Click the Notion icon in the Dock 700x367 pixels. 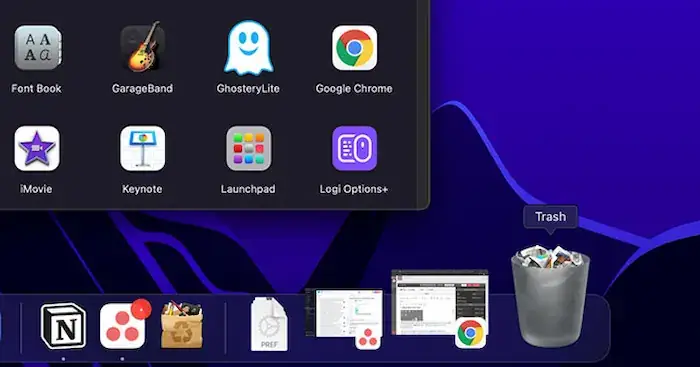pos(63,326)
